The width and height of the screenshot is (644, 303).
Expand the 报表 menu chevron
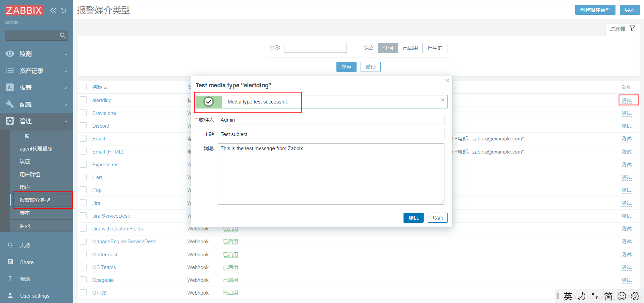(x=66, y=88)
